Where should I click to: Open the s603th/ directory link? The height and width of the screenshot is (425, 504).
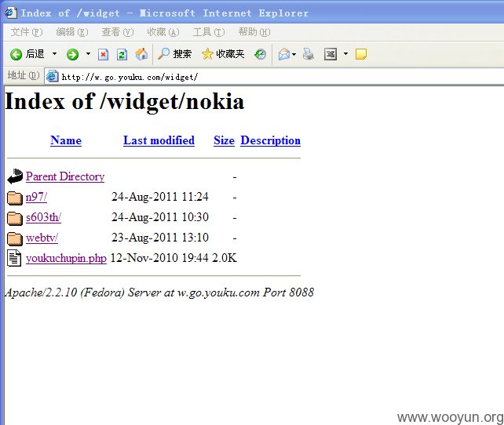pyautogui.click(x=43, y=217)
